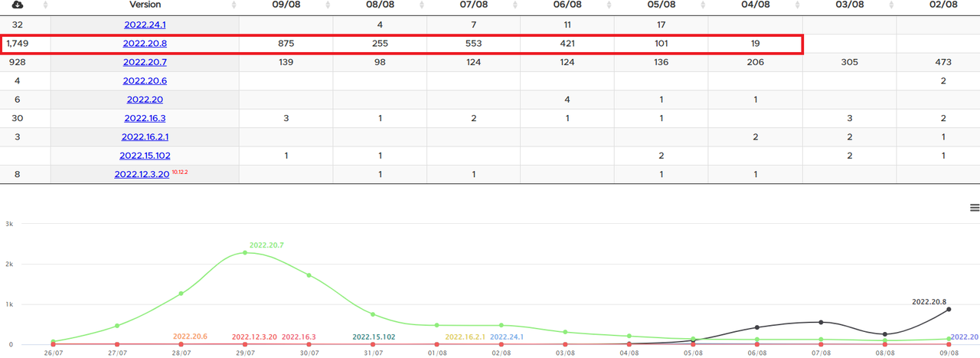
Task: Click the 26/07 x-axis date label
Action: coord(53,353)
